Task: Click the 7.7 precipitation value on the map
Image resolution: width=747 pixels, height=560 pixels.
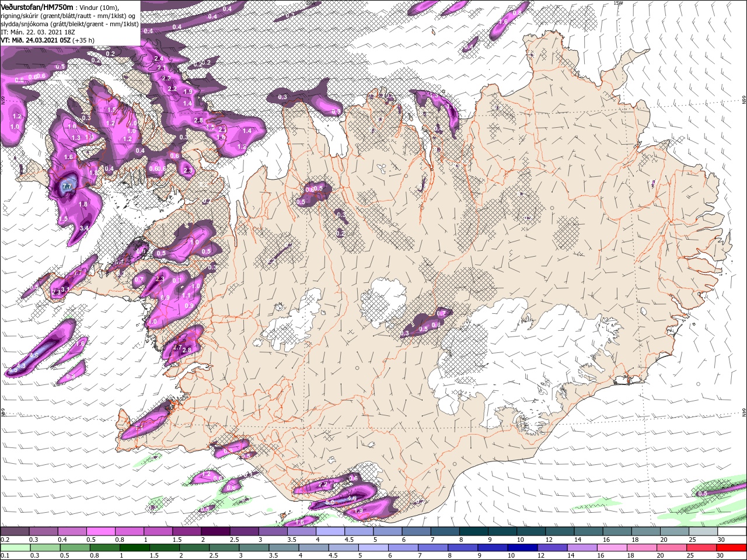Action: [67, 186]
